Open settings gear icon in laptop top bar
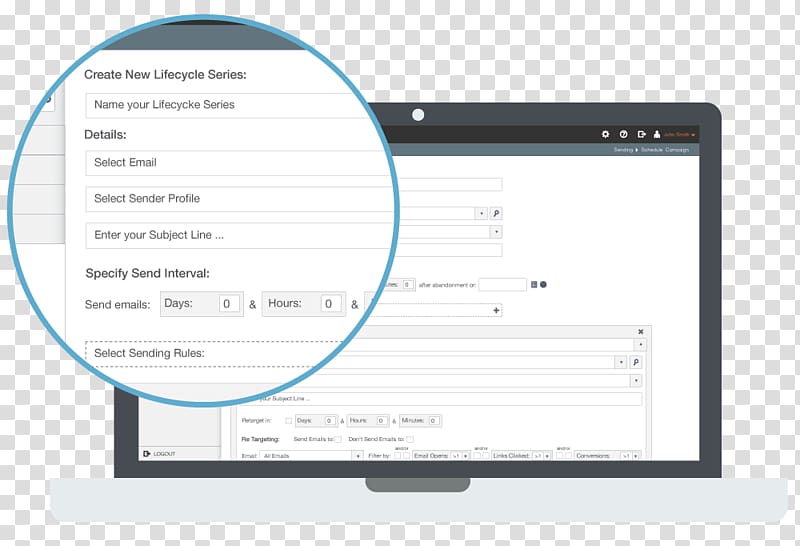Screen dimensions: 800x546 605,134
